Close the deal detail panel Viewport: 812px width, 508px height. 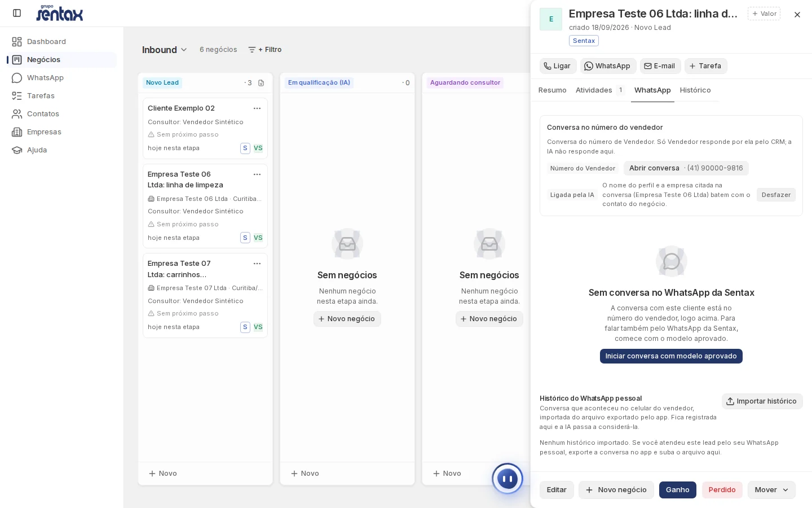click(797, 15)
